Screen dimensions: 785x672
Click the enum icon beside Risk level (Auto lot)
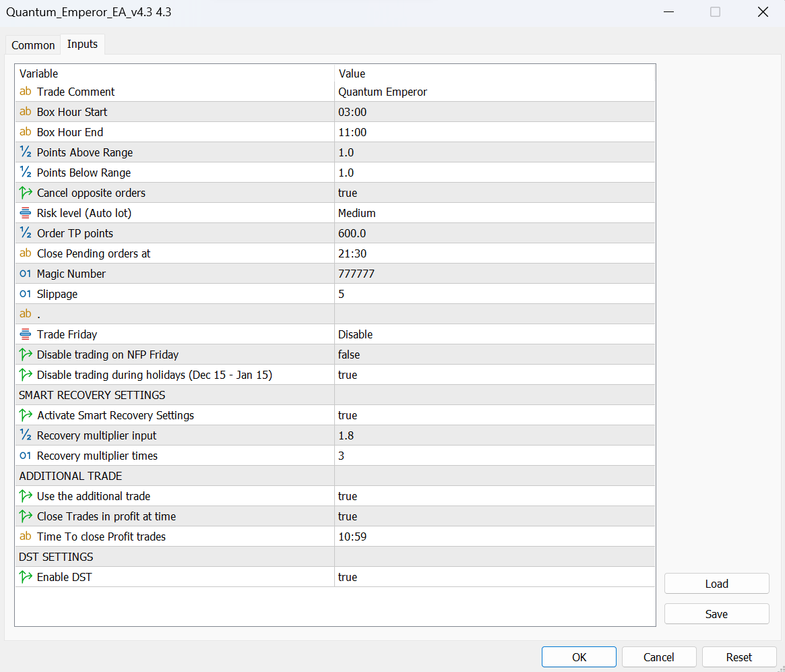25,213
